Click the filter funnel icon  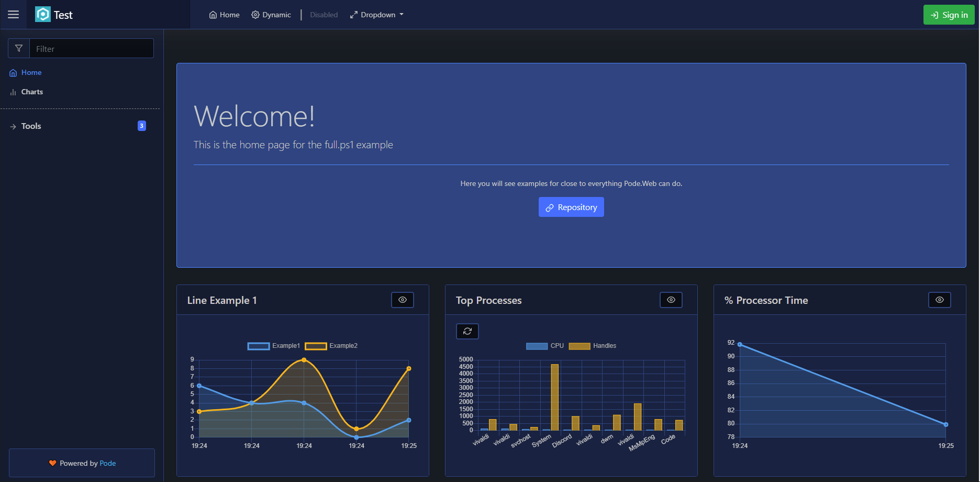click(19, 48)
